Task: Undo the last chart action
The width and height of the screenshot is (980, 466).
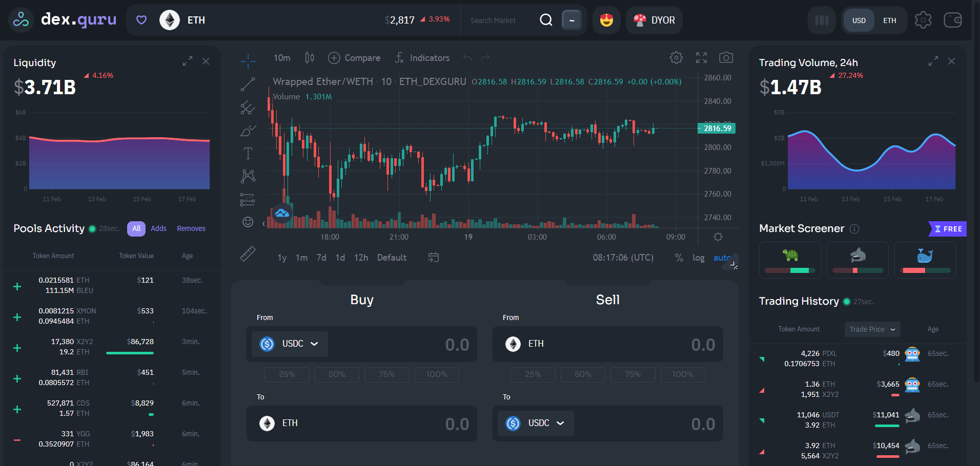Action: [x=467, y=58]
